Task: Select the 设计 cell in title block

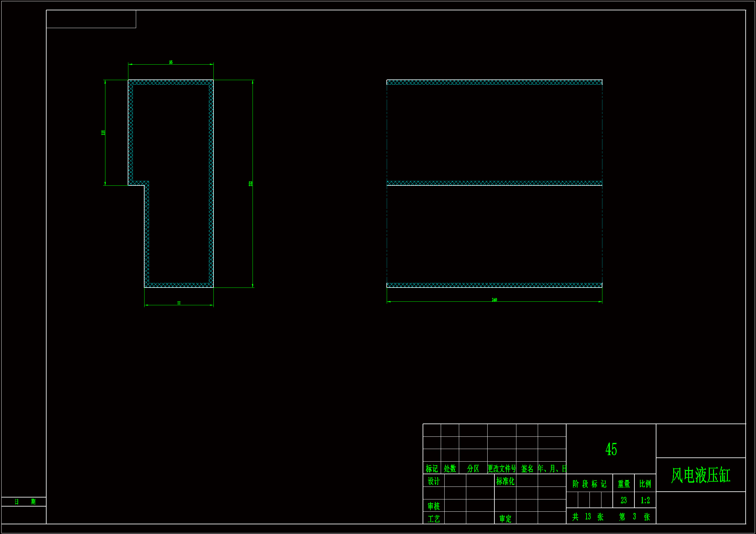Action: point(433,481)
